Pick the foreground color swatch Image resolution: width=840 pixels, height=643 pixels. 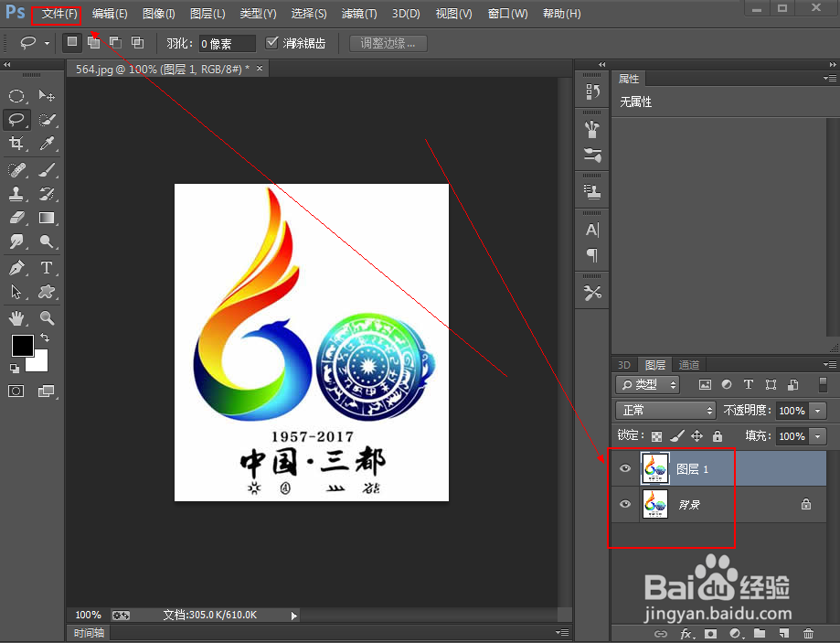click(21, 344)
